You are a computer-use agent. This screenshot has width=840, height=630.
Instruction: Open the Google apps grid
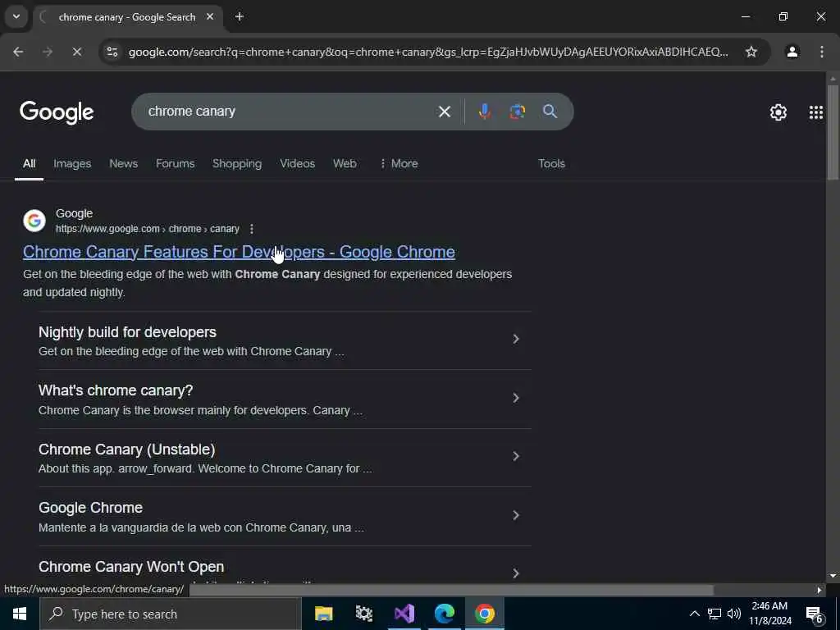[x=815, y=112]
